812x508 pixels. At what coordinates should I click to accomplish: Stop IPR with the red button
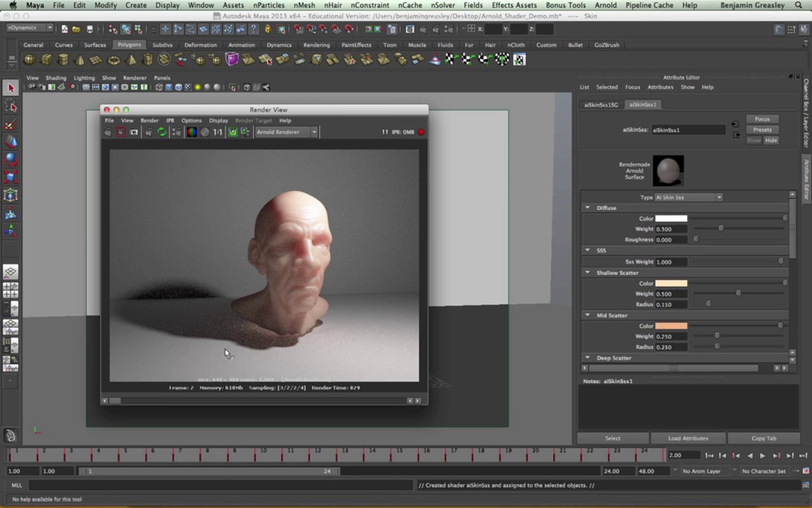pos(421,132)
